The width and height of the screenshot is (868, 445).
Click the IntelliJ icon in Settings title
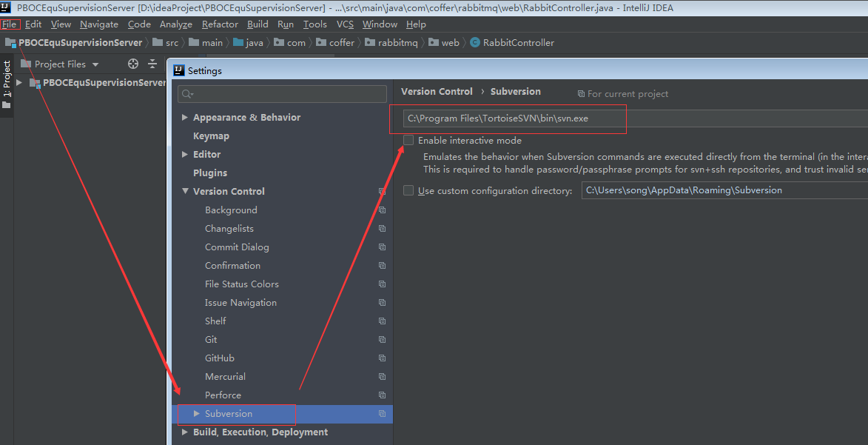pos(179,70)
